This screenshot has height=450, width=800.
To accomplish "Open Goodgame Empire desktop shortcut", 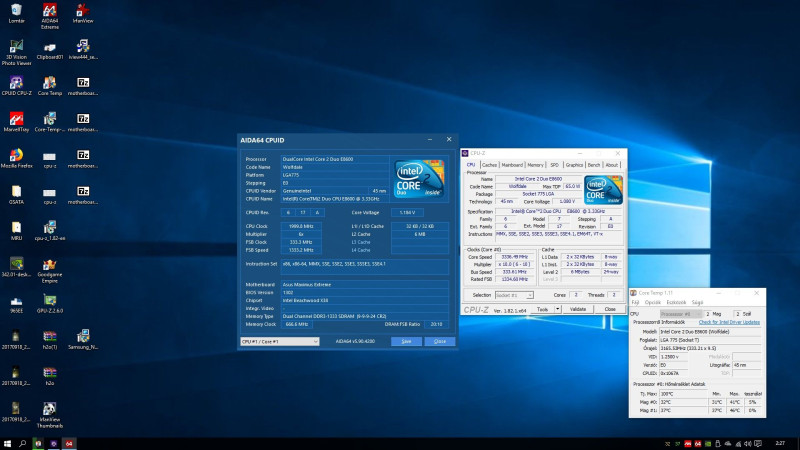I will tap(49, 270).
